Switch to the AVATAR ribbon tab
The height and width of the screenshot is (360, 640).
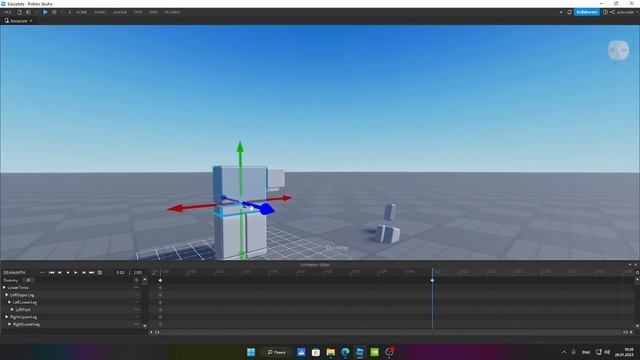pos(120,12)
